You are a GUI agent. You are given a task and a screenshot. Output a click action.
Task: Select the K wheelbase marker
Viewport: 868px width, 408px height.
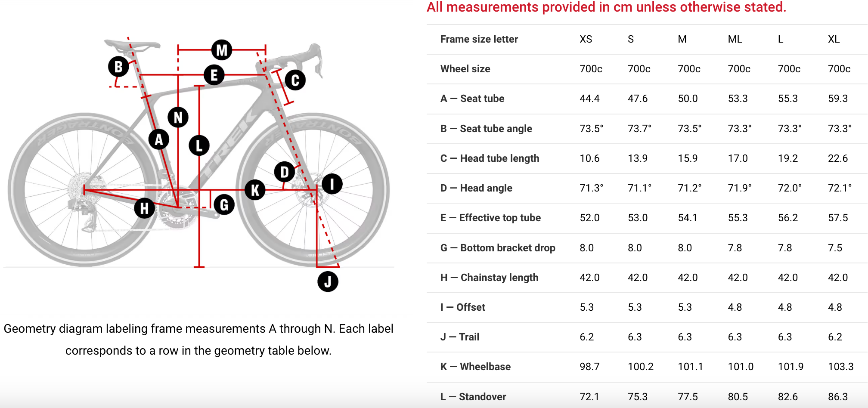tap(255, 190)
